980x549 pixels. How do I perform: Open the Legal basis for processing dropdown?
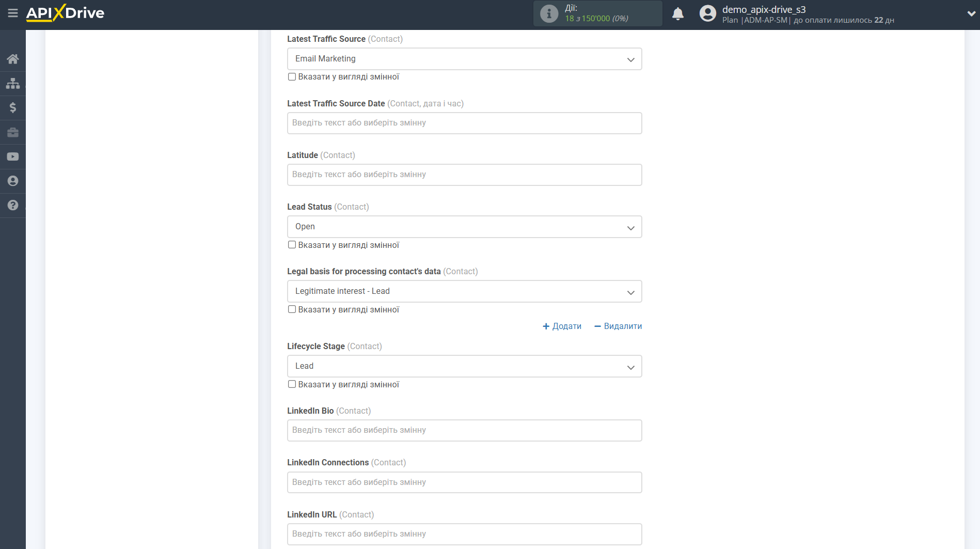pos(464,291)
